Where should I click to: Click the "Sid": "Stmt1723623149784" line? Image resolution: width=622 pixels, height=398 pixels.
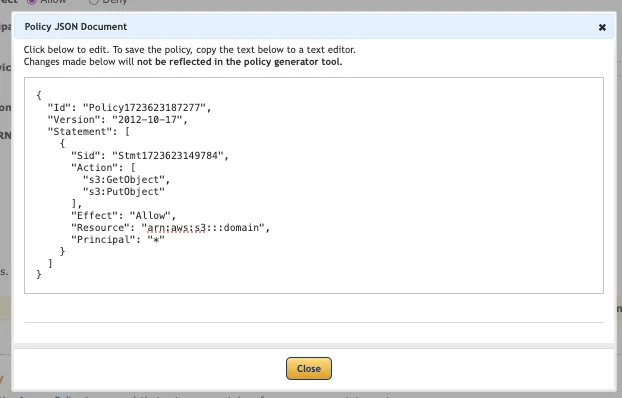click(x=150, y=156)
